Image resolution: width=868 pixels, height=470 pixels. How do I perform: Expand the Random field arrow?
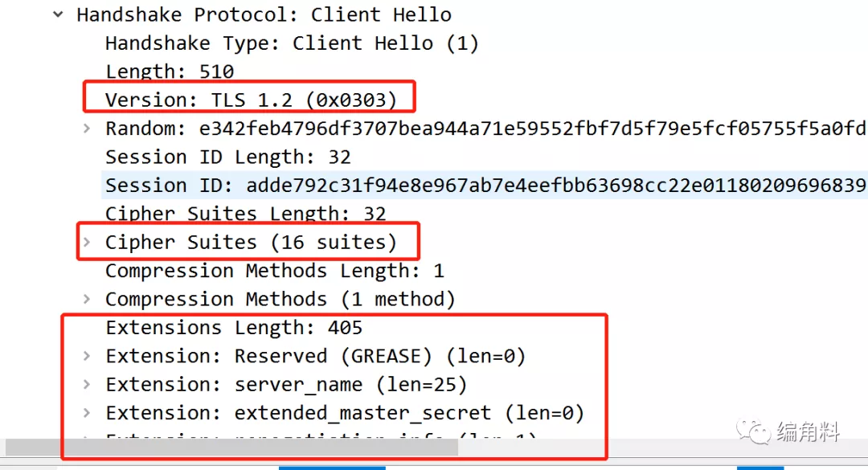tap(87, 129)
